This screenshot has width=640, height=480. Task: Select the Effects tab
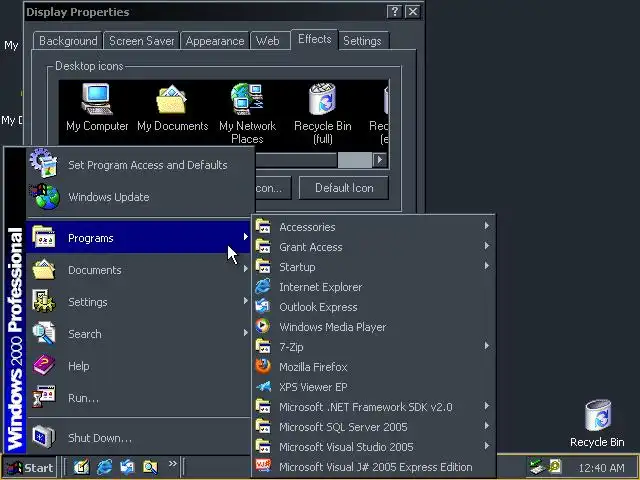click(x=314, y=40)
